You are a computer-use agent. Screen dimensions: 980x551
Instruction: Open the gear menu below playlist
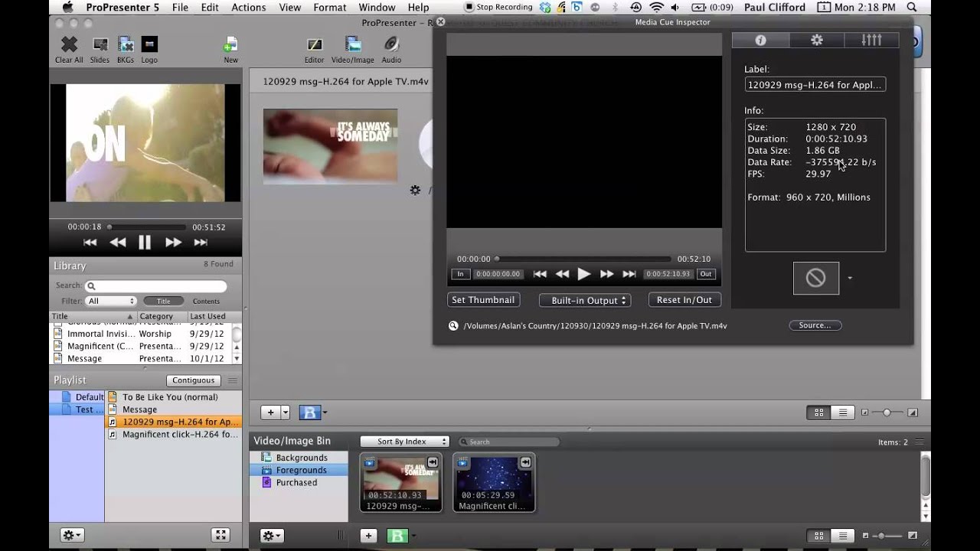[73, 536]
